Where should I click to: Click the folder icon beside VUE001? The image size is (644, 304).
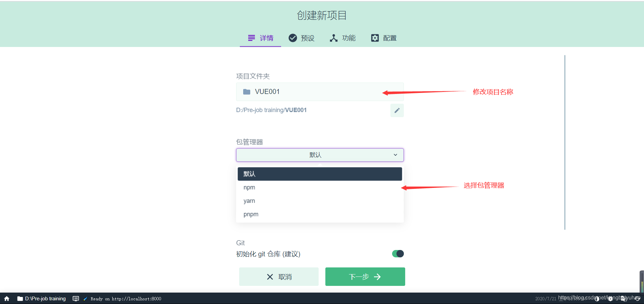(x=247, y=92)
